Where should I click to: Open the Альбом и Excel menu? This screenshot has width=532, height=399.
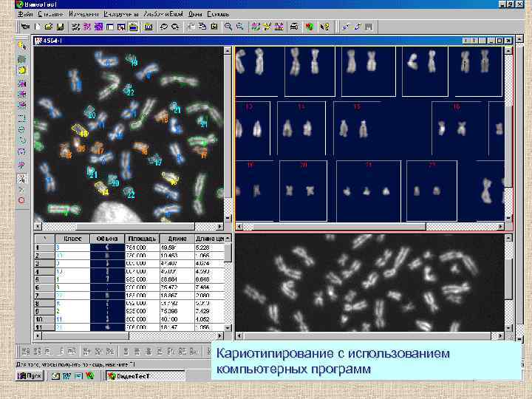[163, 14]
